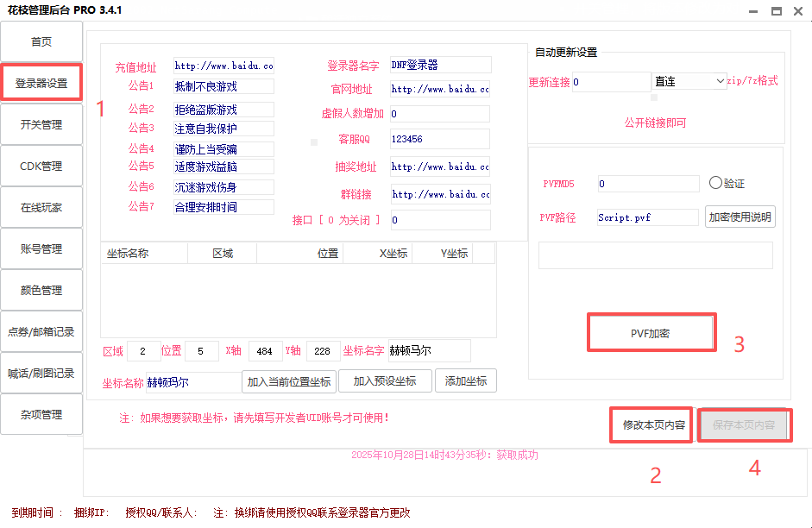The image size is (812, 528).
Task: Open the 账号管理 section
Action: pos(41,248)
